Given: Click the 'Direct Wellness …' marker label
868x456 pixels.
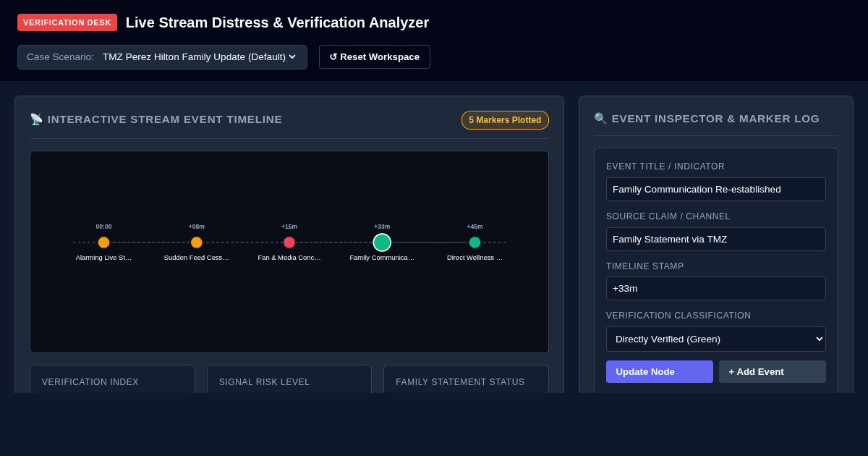Looking at the screenshot, I should pos(475,258).
